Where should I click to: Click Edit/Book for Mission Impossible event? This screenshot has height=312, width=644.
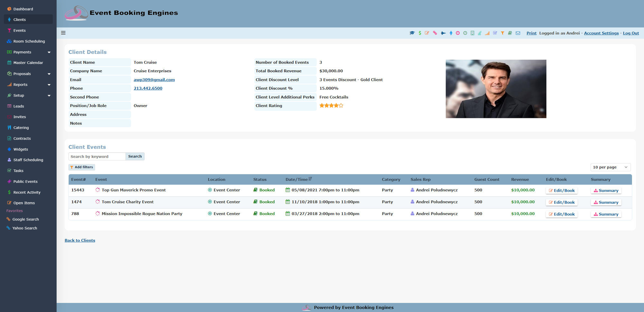point(562,214)
